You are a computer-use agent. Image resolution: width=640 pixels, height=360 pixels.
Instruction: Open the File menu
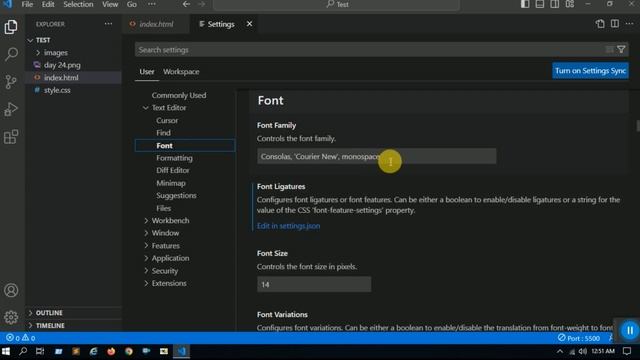point(27,4)
